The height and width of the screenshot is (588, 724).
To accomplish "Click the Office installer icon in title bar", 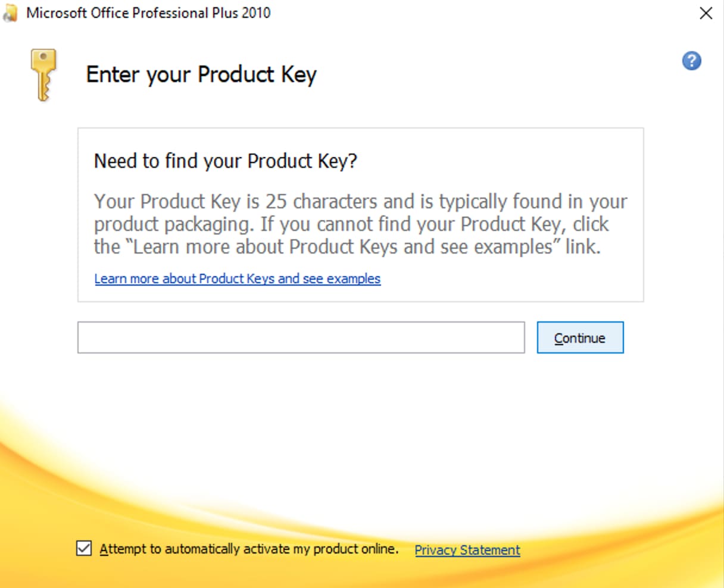I will coord(10,14).
